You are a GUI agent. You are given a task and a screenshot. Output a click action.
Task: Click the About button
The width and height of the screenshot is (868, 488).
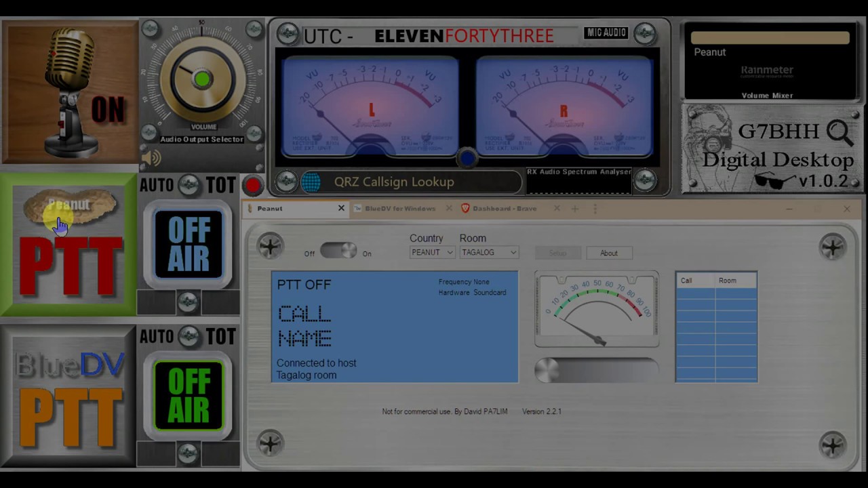coord(609,253)
